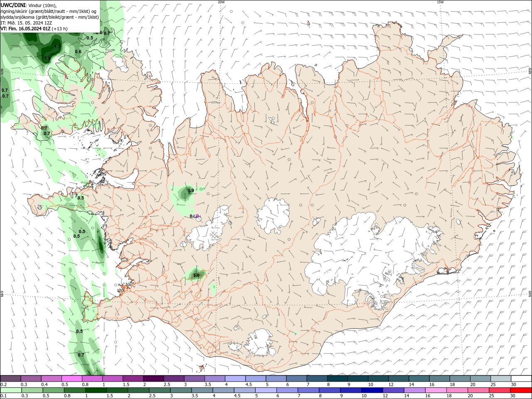Click the 25 pale grey swatch in upper scale
This screenshot has width=532, height=399.
click(x=501, y=379)
